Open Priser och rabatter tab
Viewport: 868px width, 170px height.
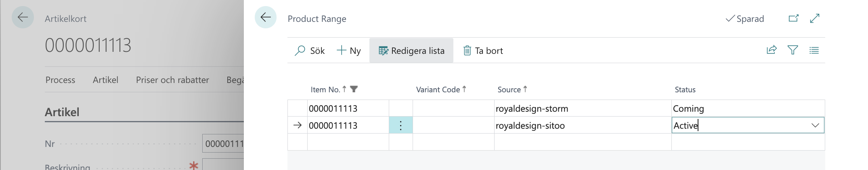[172, 80]
